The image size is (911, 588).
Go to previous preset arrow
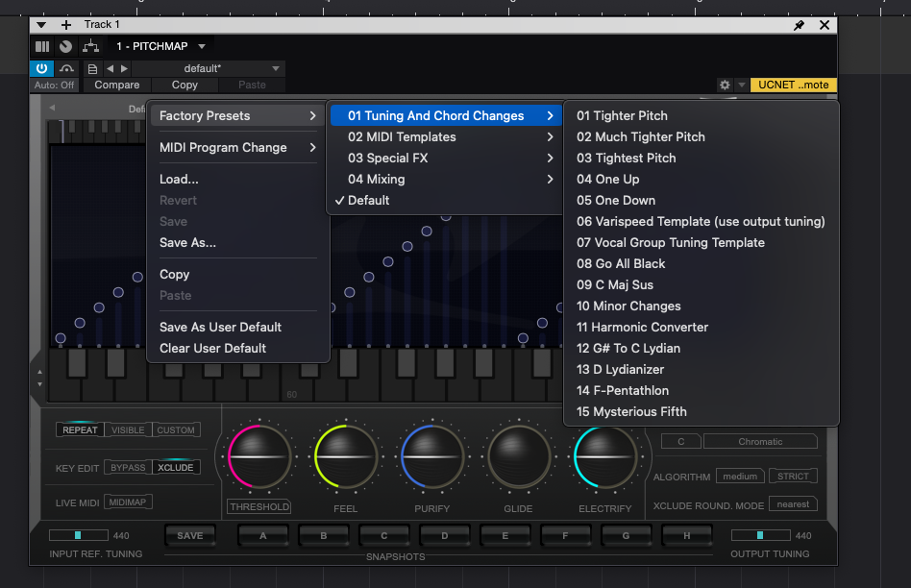click(x=110, y=68)
